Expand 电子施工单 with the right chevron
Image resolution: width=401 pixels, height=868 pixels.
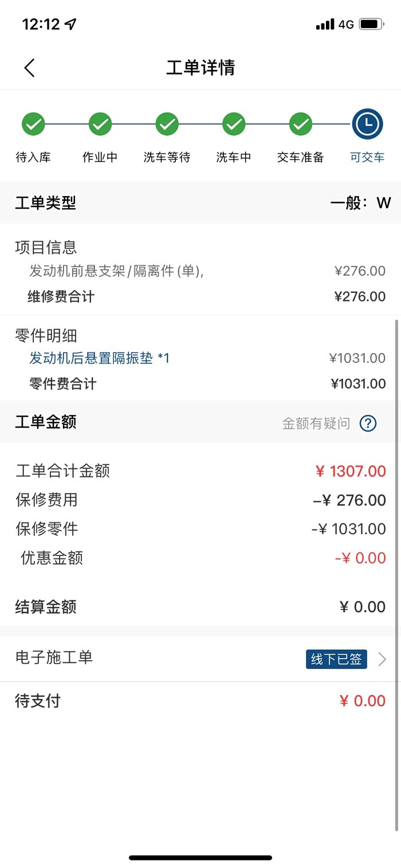tap(383, 659)
